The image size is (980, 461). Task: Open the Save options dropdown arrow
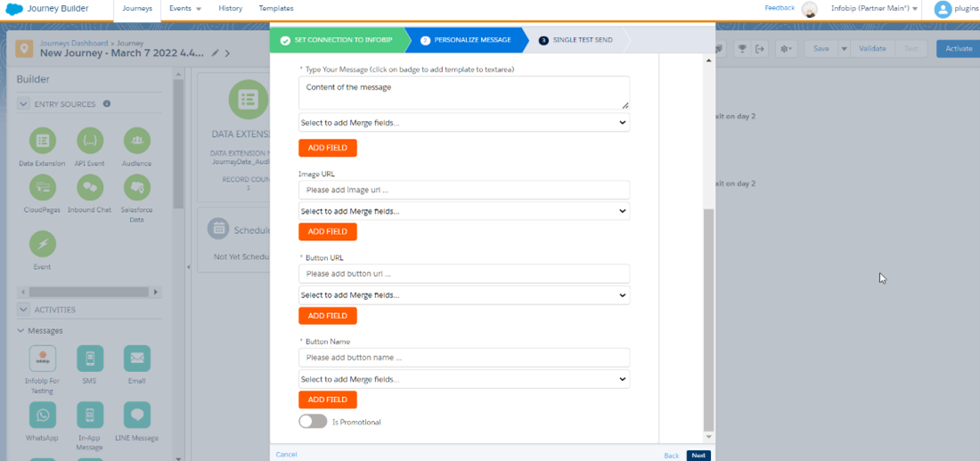point(844,49)
